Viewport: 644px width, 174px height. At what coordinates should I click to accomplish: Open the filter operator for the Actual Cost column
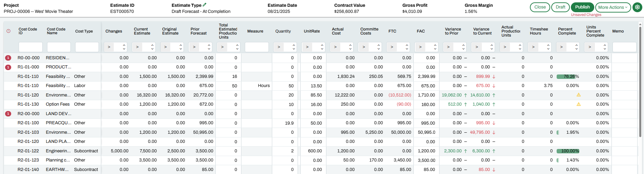(336, 47)
